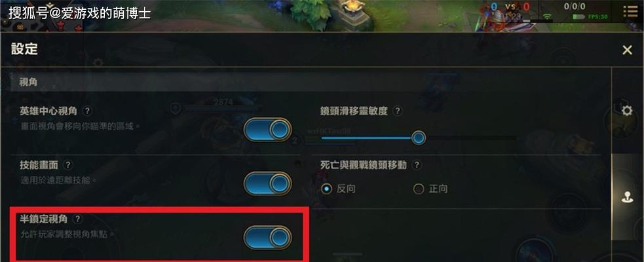Viewport: 644px width, 262px height.
Task: Disable the 半鎖定視角 switch
Action: point(267,237)
